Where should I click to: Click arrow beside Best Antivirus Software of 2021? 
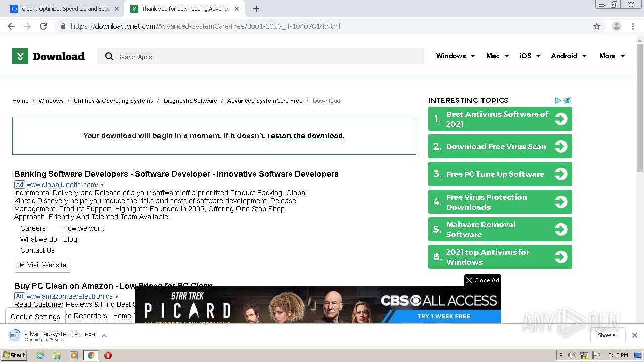[x=561, y=119]
